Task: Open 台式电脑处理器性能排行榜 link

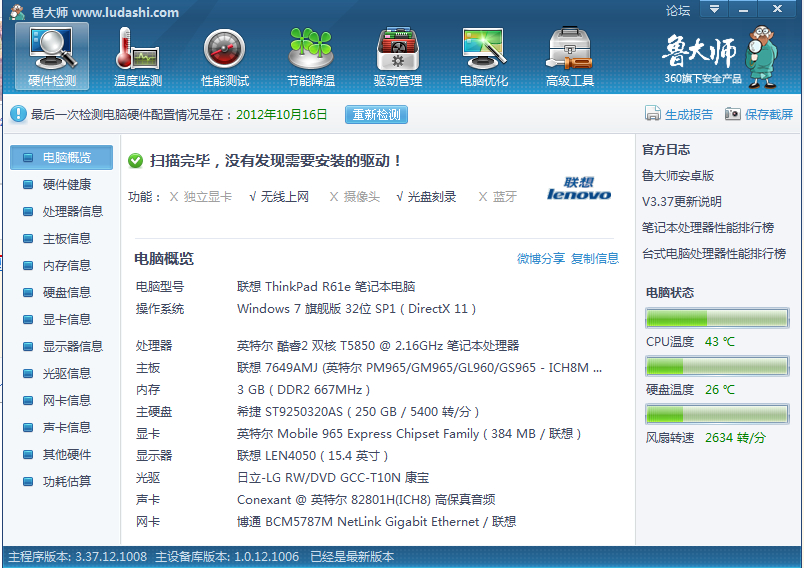Action: [x=714, y=253]
